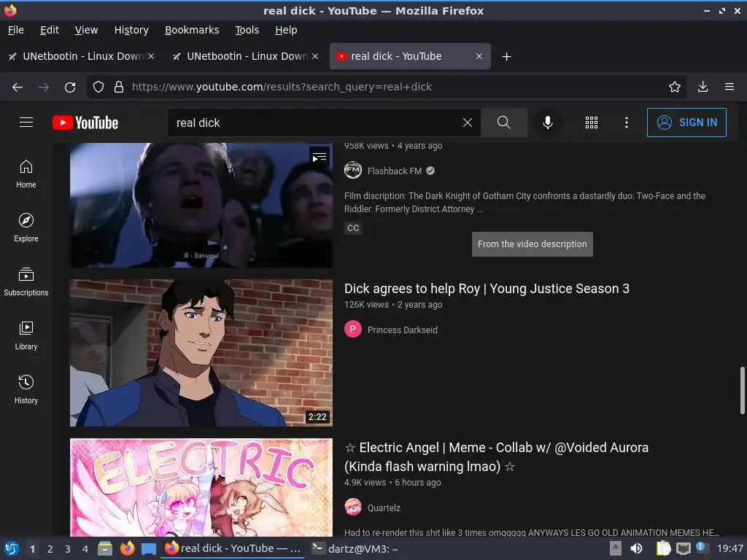Open the Tools menu

(x=247, y=30)
